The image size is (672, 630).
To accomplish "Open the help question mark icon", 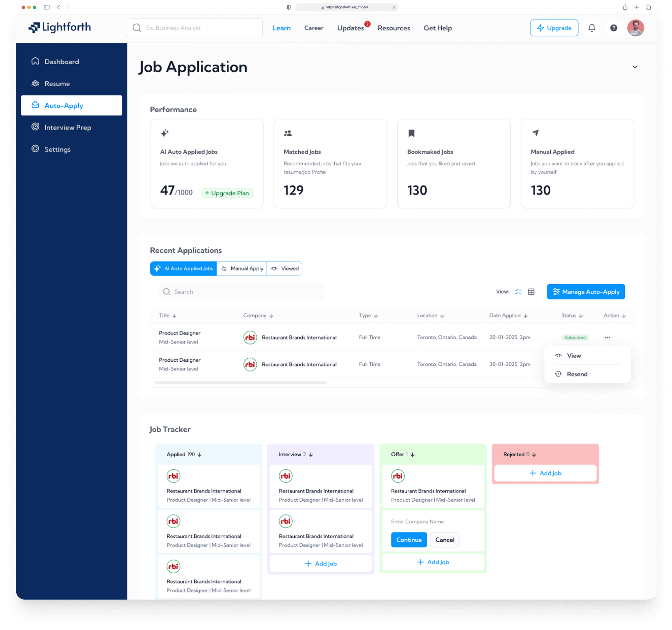I will 613,28.
